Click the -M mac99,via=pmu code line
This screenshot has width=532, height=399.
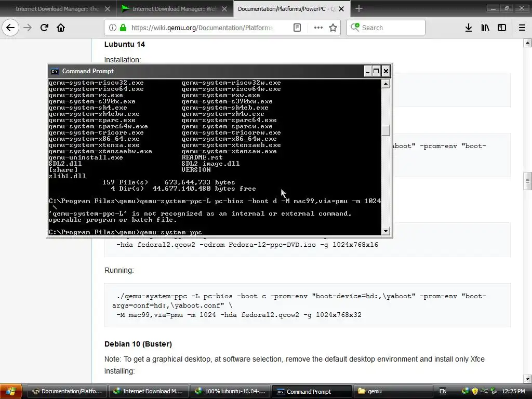pyautogui.click(x=239, y=315)
